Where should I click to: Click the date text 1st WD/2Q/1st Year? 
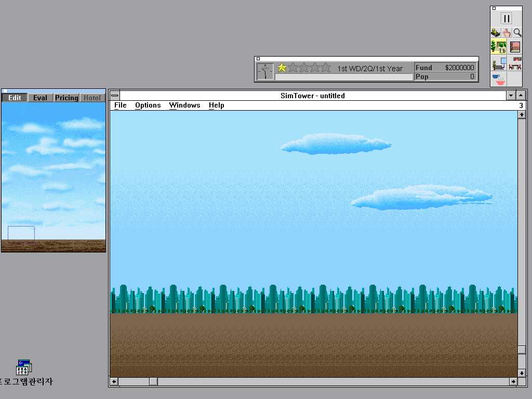(370, 69)
